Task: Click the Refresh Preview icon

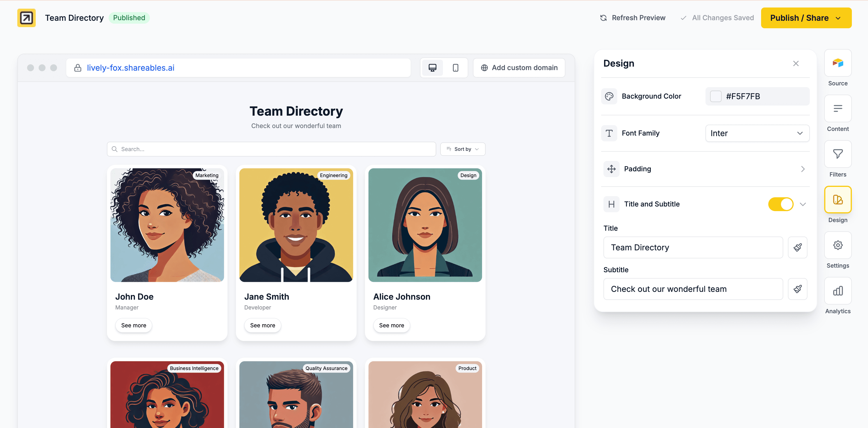Action: click(603, 18)
